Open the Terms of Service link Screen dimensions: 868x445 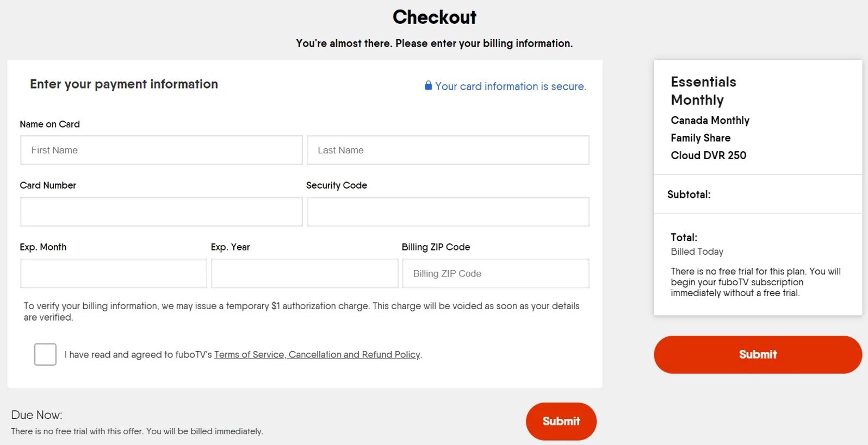[249, 355]
